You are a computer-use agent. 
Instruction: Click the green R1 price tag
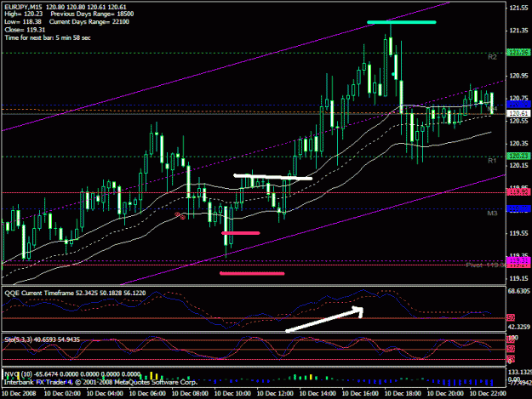(518, 156)
